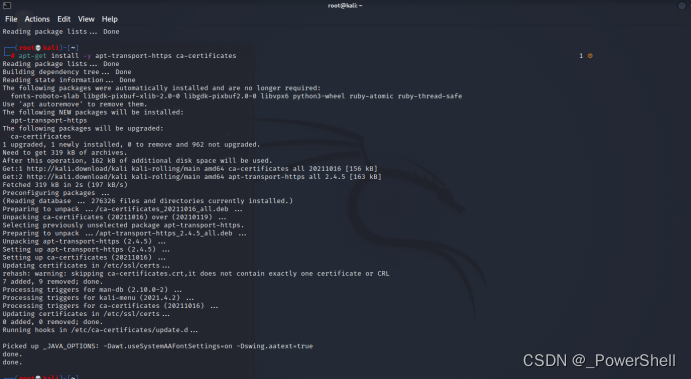Screen dimensions: 691x379
Task: Click '(Reading database ... 276326 files' line
Action: tap(148, 201)
